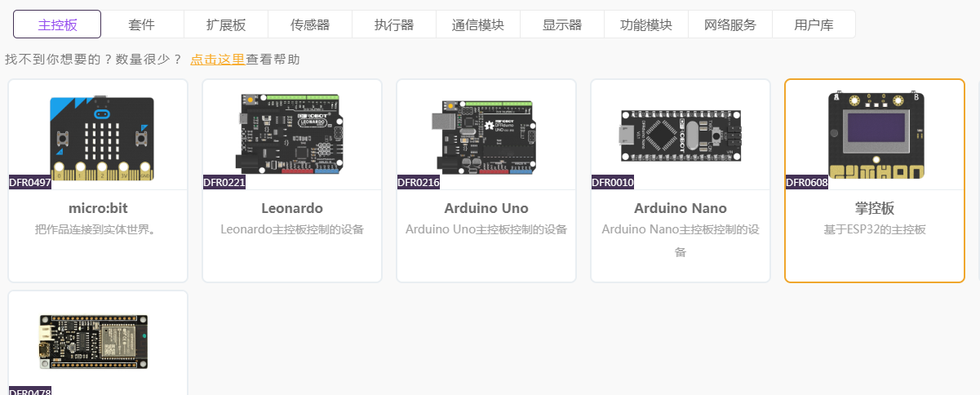The width and height of the screenshot is (980, 395).
Task: Click description Leonardo主控板控制的设备
Action: pos(292,229)
